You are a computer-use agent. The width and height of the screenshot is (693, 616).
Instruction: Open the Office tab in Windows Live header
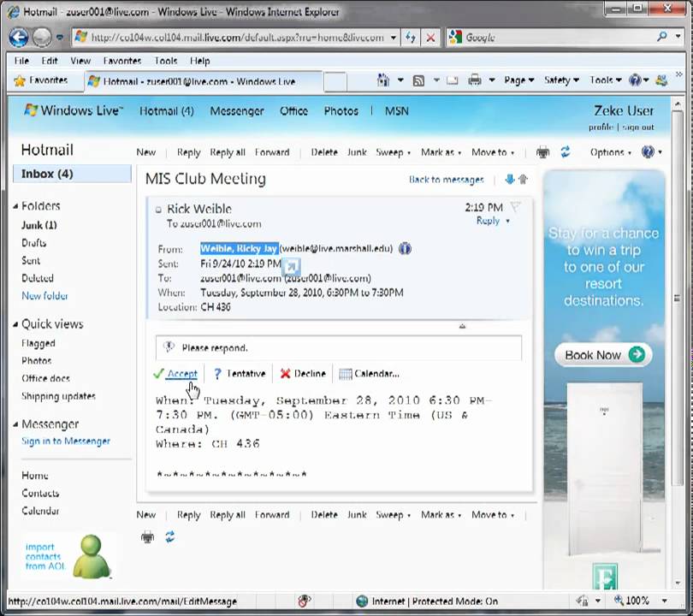[x=293, y=111]
